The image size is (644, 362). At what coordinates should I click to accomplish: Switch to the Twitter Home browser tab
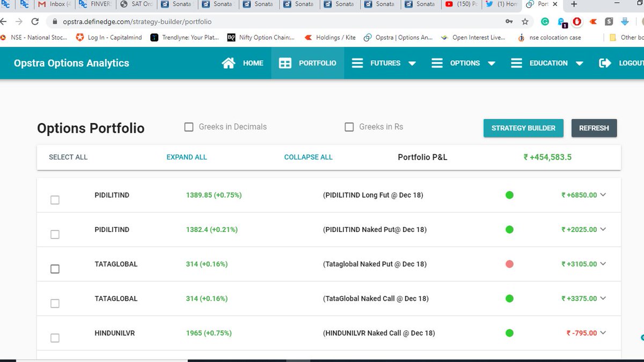point(501,4)
